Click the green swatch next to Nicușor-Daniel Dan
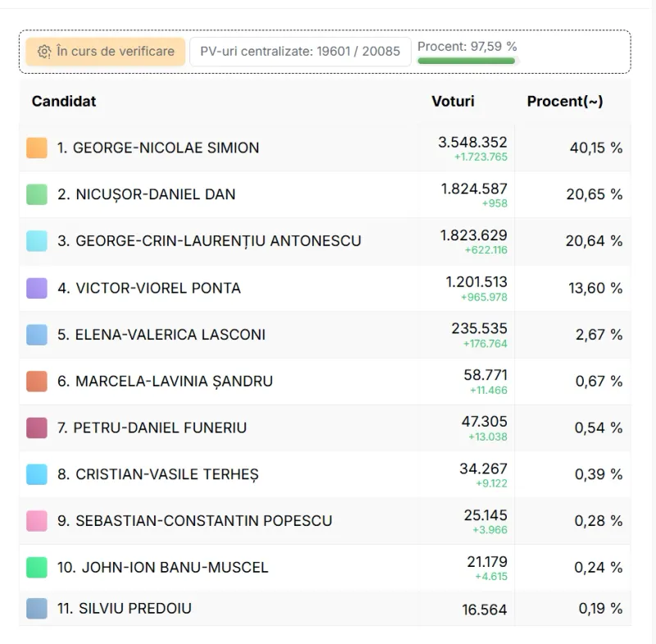The width and height of the screenshot is (656, 644). [37, 194]
